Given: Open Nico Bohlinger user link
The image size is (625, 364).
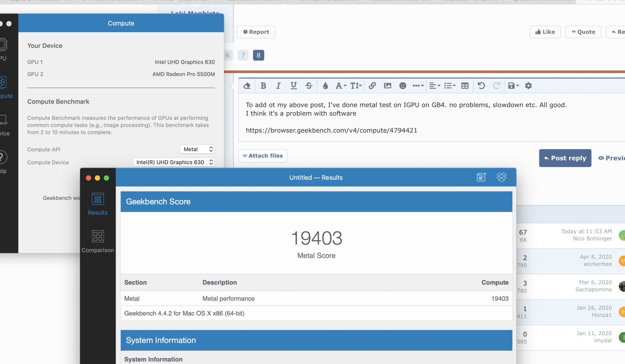Looking at the screenshot, I should pos(592,239).
